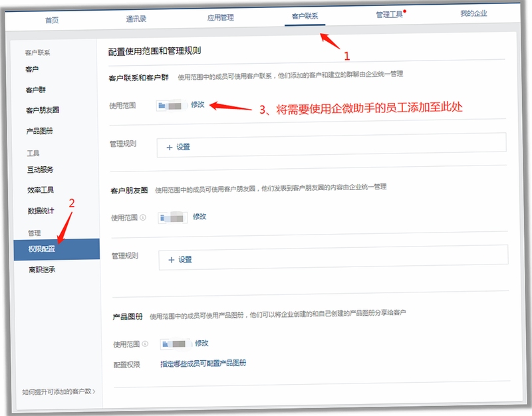The height and width of the screenshot is (416, 532).
Task: Click 设置 under 客户朋友圈 管理规则
Action: 186,260
